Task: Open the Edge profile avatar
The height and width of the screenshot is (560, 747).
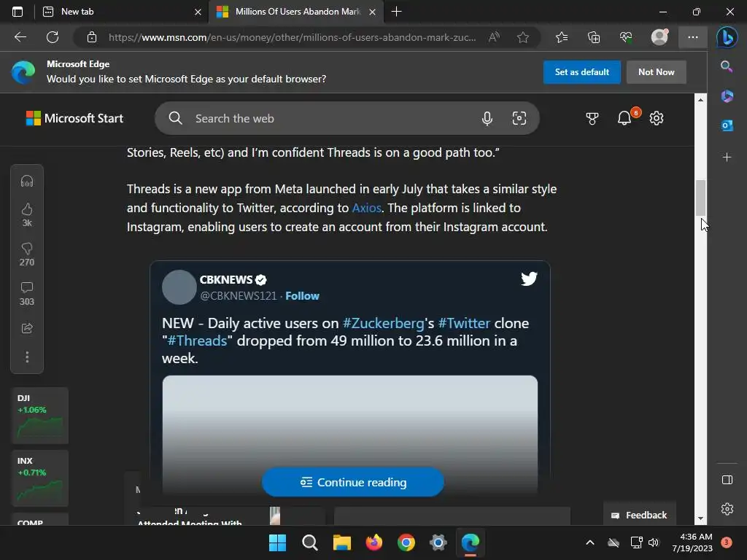Action: 659,37
